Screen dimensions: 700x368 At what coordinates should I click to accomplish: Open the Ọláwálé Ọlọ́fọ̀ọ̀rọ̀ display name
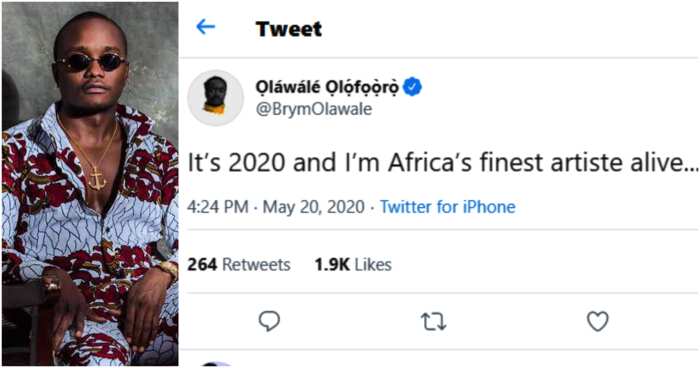click(327, 87)
